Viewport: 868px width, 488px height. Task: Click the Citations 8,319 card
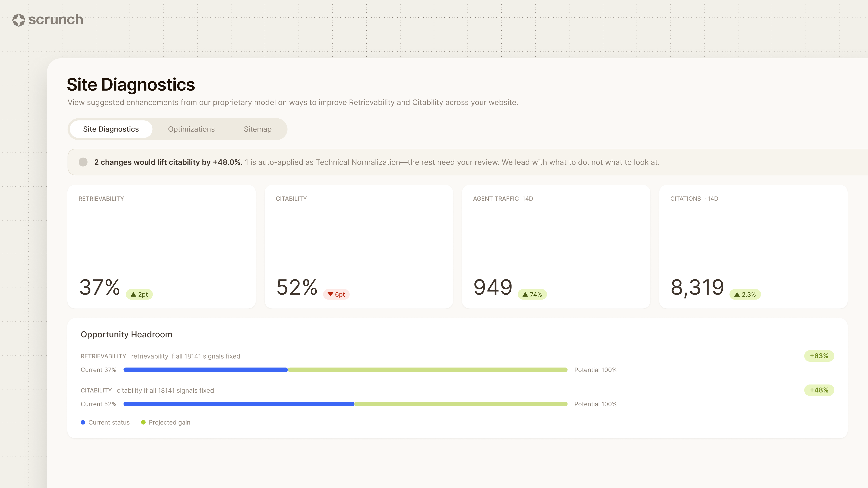(753, 246)
